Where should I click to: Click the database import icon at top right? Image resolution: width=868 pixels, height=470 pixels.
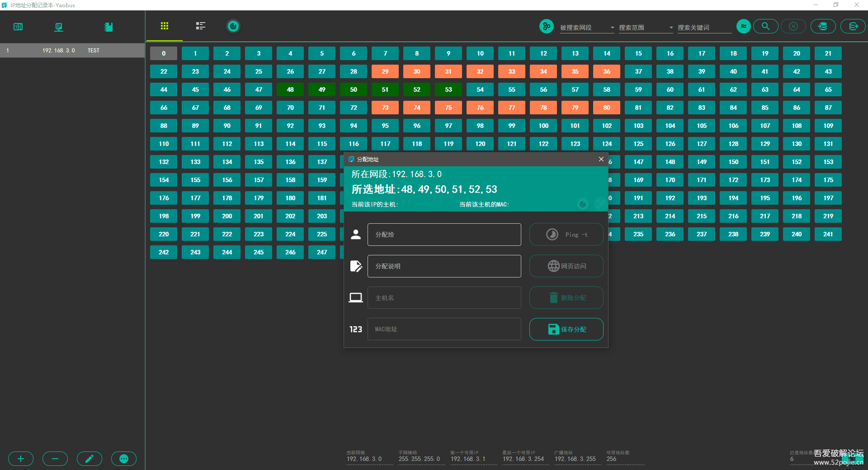tap(823, 26)
